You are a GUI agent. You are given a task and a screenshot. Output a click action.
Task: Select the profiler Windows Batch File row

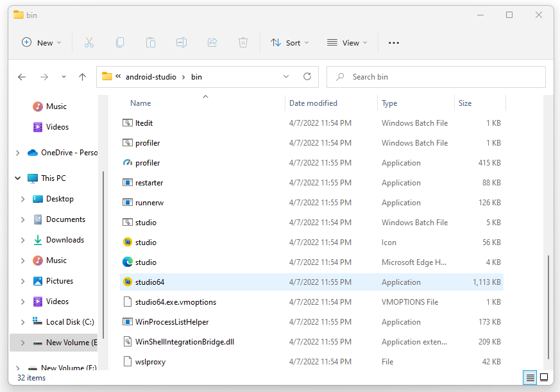[x=312, y=143]
